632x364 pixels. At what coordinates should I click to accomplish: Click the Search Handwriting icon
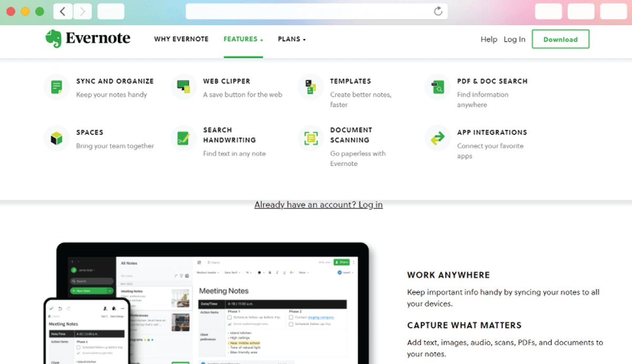point(183,138)
